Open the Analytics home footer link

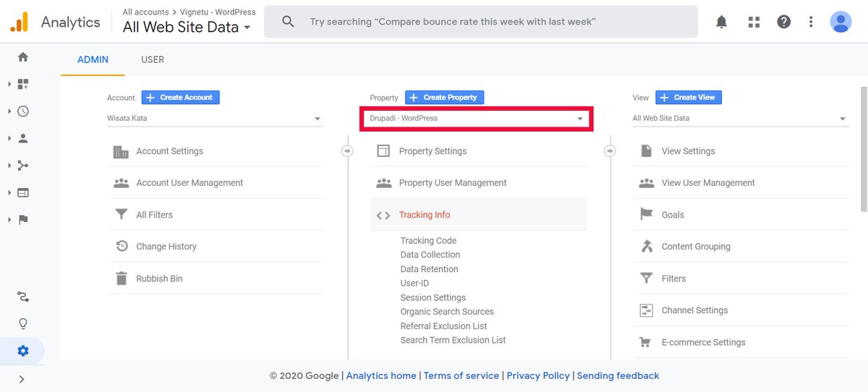click(381, 375)
